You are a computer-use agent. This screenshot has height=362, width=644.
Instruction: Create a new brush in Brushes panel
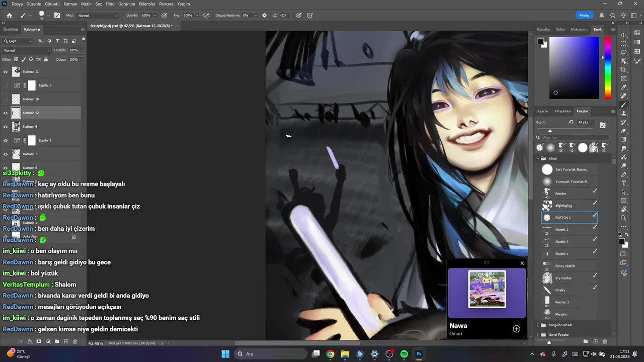[595, 341]
